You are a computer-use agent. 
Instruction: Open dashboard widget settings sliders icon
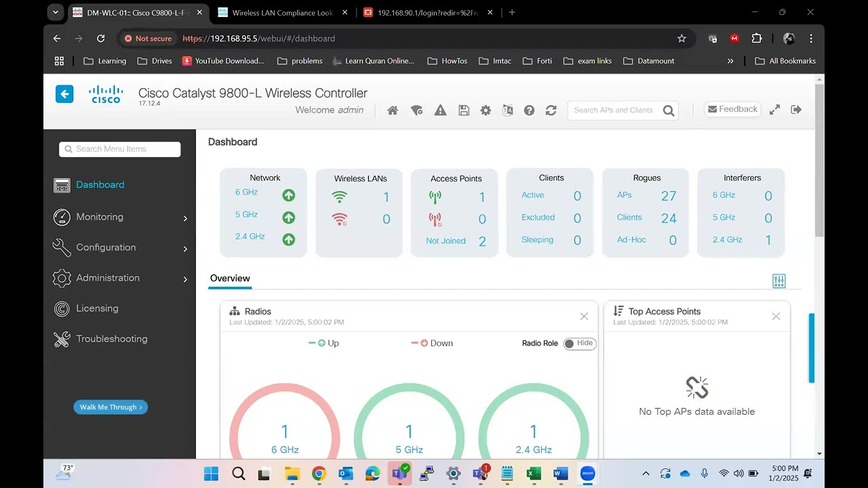[779, 281]
